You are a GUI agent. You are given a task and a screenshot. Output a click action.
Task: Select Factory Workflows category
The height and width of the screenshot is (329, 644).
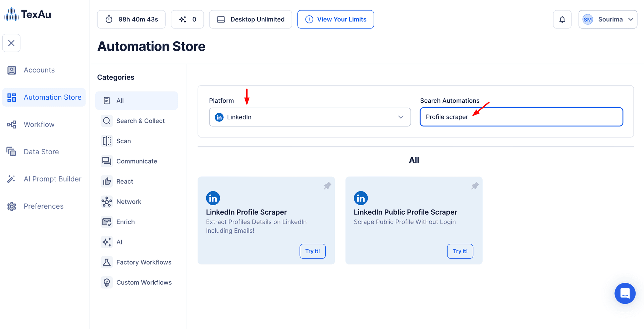click(137, 262)
